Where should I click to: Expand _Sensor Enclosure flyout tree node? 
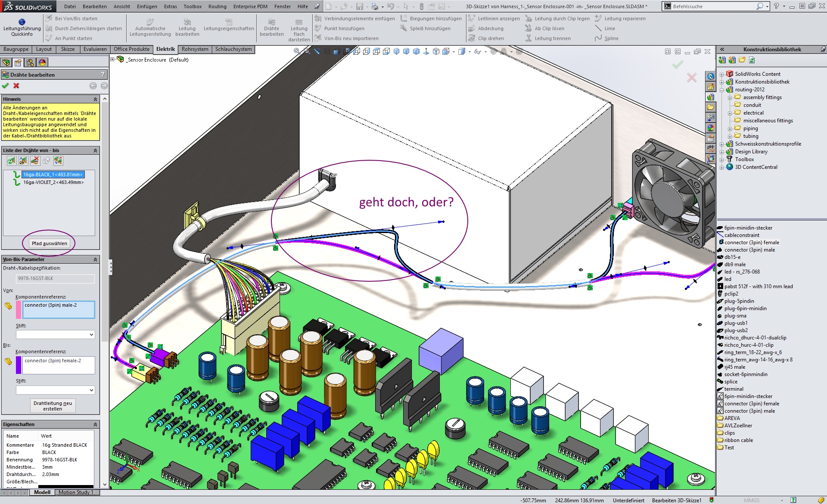point(113,59)
